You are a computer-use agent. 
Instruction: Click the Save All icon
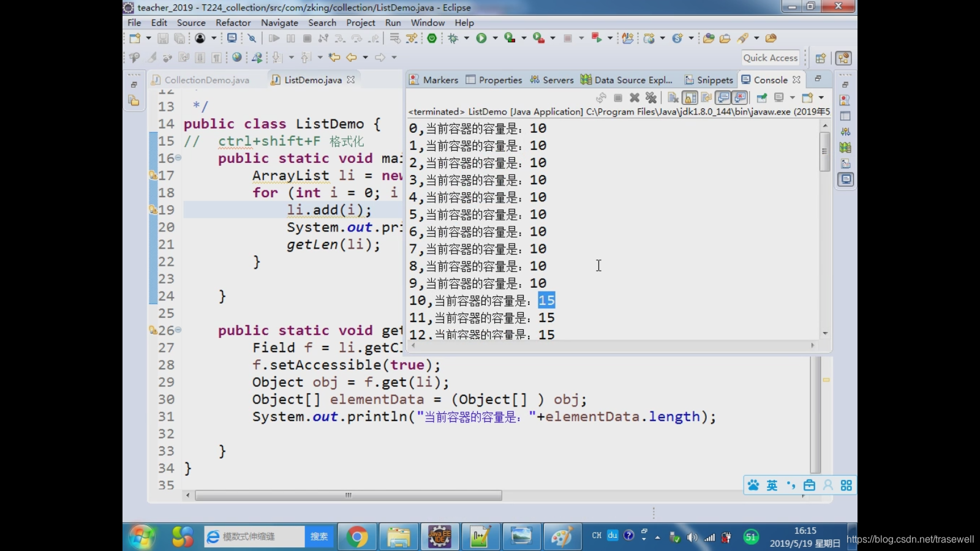point(179,38)
